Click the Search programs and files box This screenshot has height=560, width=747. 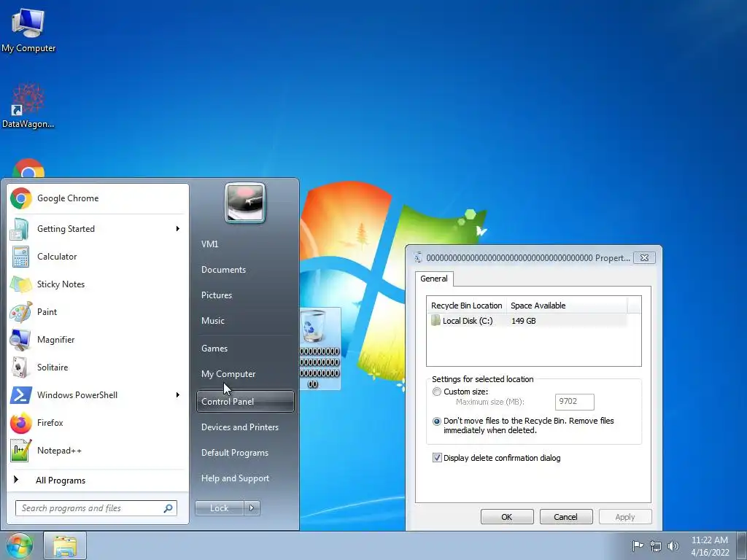click(x=96, y=508)
